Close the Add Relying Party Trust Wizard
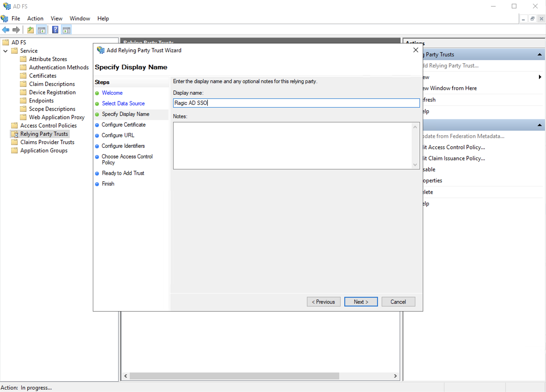The width and height of the screenshot is (546, 392). (x=416, y=50)
